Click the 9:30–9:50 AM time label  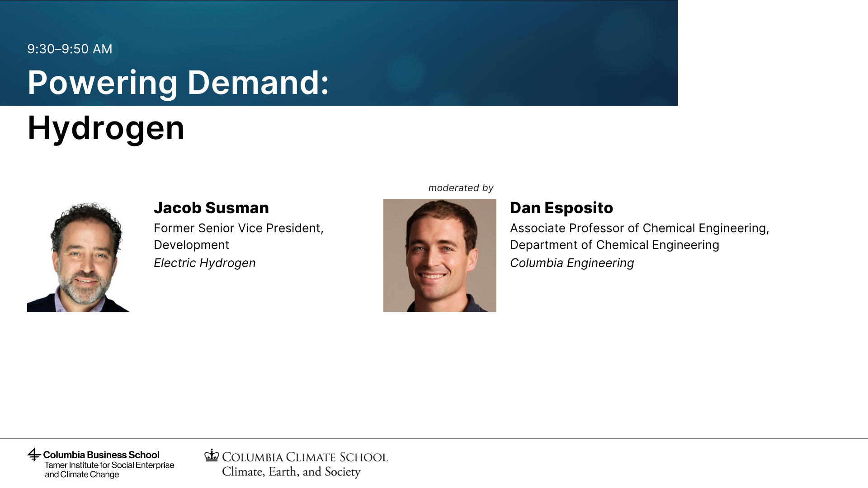[70, 49]
